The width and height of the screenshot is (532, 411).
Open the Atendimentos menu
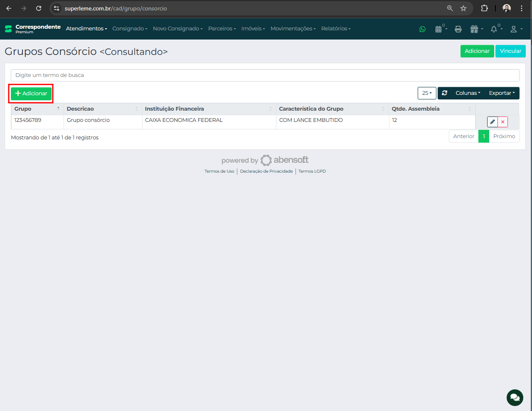click(x=86, y=29)
